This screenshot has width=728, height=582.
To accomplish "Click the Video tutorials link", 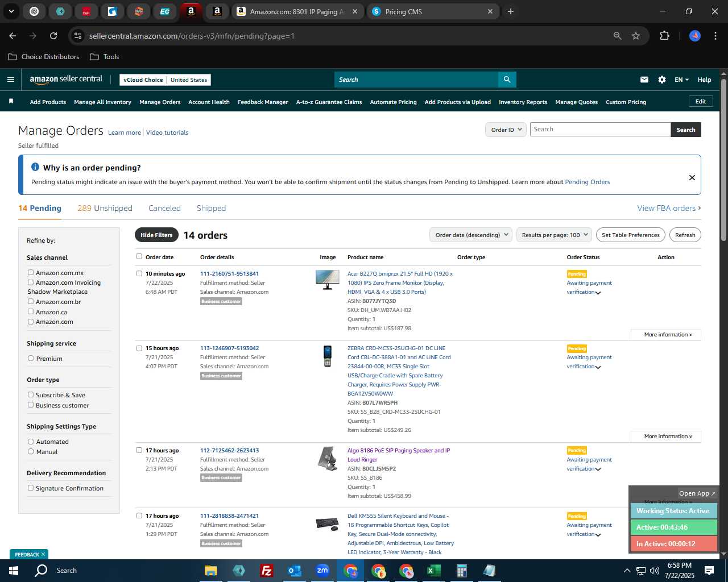I will (x=167, y=132).
